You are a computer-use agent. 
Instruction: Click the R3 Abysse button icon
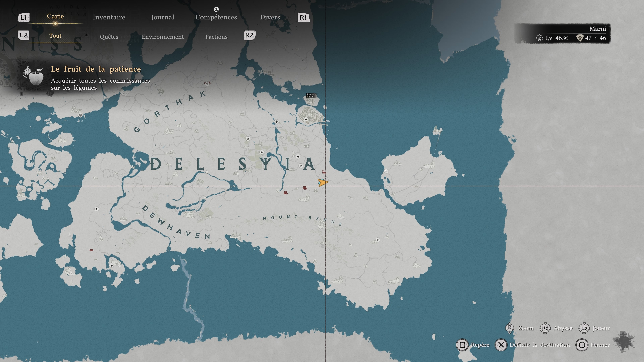pos(545,328)
